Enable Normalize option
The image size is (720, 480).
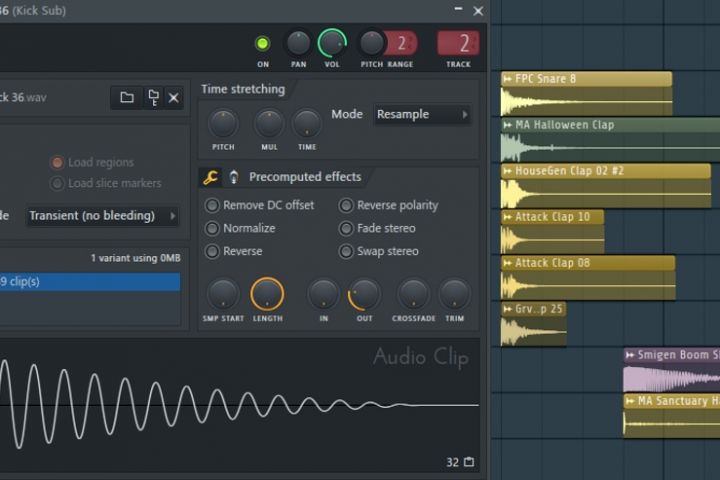[212, 228]
